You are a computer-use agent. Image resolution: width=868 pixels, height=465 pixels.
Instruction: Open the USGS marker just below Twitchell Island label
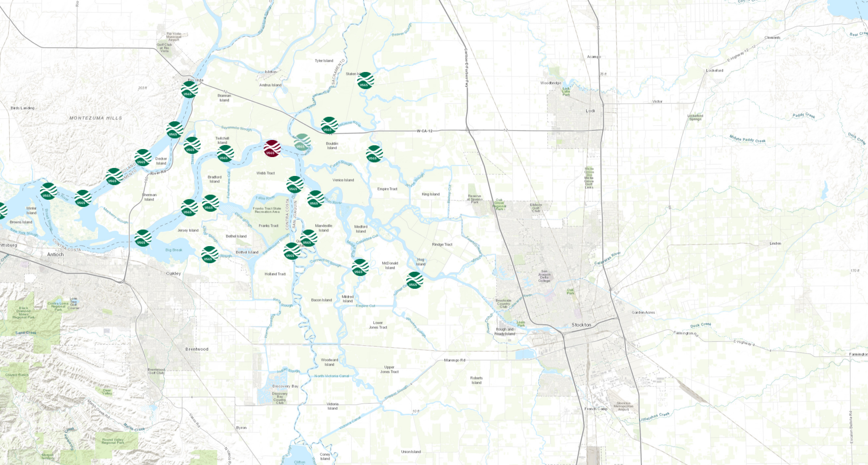click(226, 154)
